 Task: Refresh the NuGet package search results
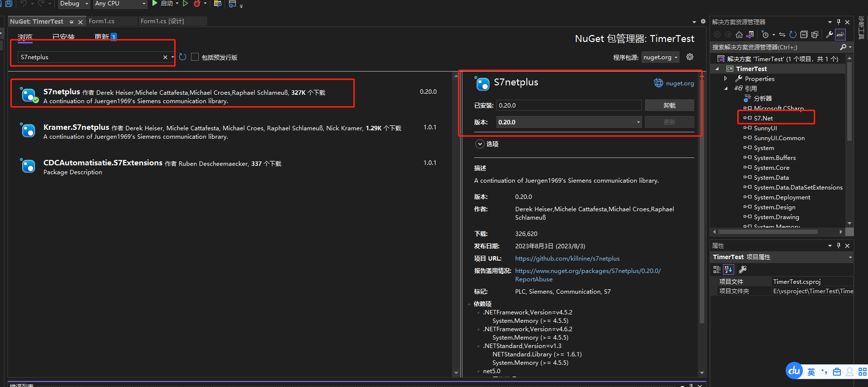point(183,57)
